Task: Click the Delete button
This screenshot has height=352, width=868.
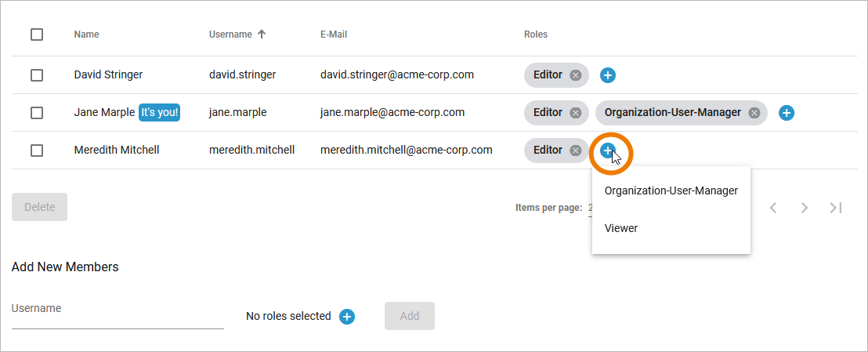Action: [39, 207]
